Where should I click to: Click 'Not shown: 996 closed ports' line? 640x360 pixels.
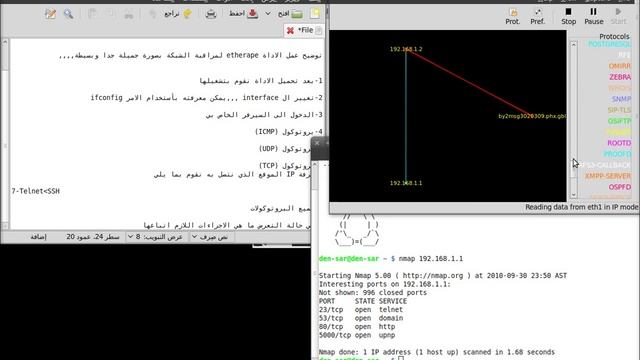point(373,293)
